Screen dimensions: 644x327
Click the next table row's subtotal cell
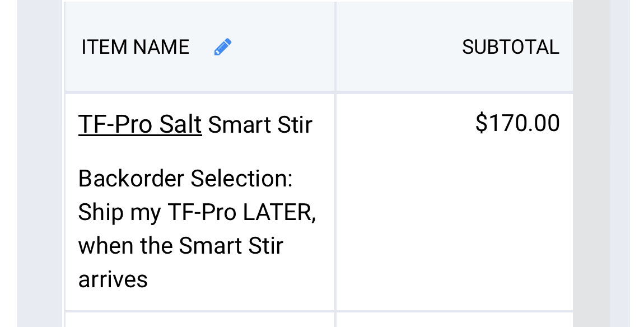(455, 320)
